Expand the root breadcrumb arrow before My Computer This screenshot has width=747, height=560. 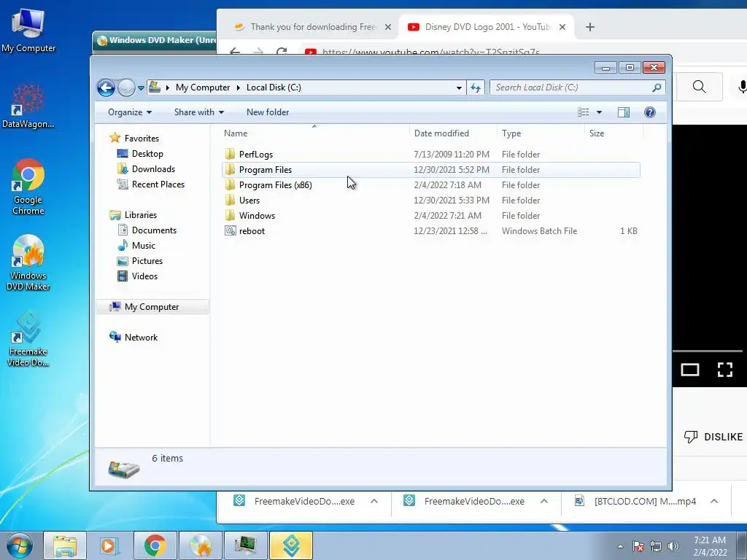coord(168,87)
